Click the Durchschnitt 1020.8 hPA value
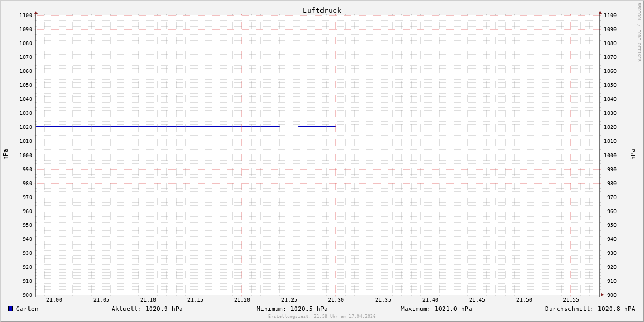644x322 pixels. click(x=590, y=309)
